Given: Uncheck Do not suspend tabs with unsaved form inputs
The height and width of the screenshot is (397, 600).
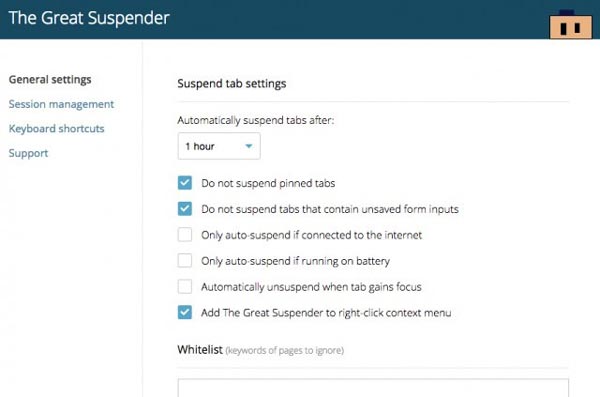Looking at the screenshot, I should pos(185,209).
